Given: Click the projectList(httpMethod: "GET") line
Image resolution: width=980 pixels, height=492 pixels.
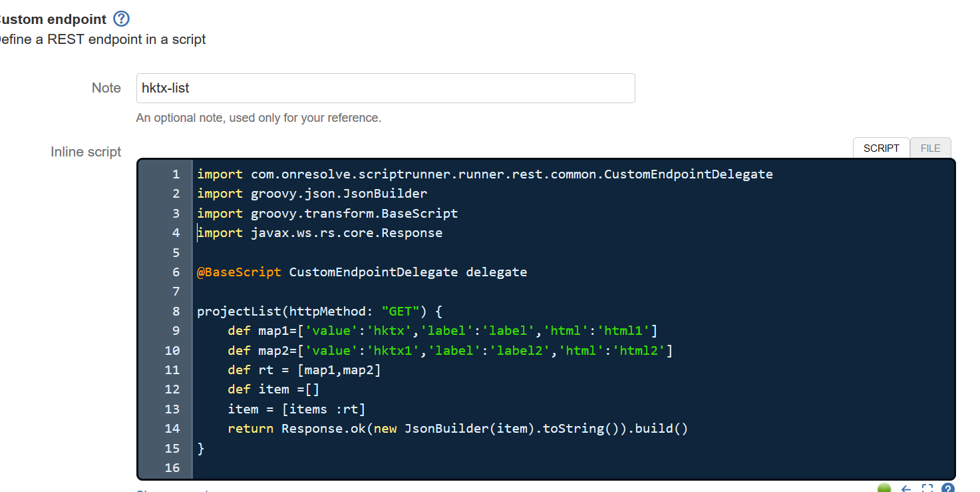Looking at the screenshot, I should coord(320,311).
